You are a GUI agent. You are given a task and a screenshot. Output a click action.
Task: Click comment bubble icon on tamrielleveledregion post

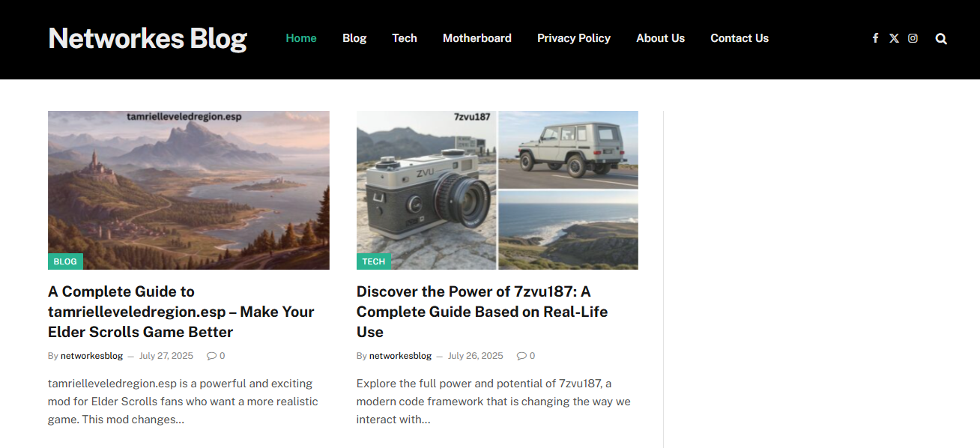click(x=211, y=356)
